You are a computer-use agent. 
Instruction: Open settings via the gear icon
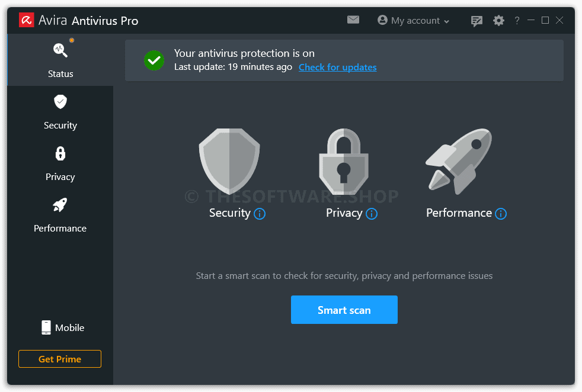498,20
